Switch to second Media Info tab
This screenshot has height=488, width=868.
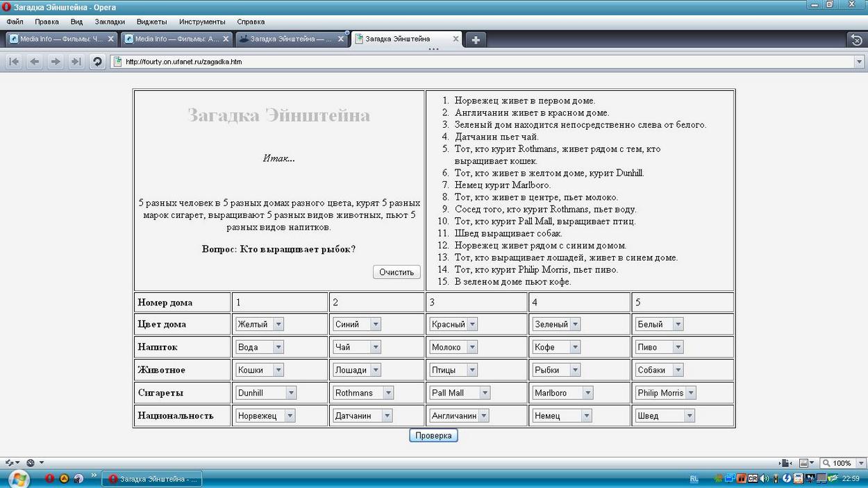pos(176,39)
